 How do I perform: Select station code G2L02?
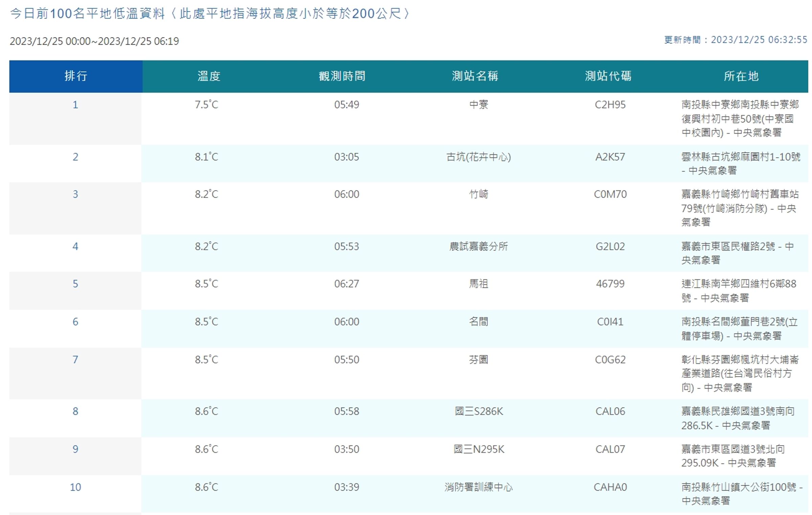point(610,246)
